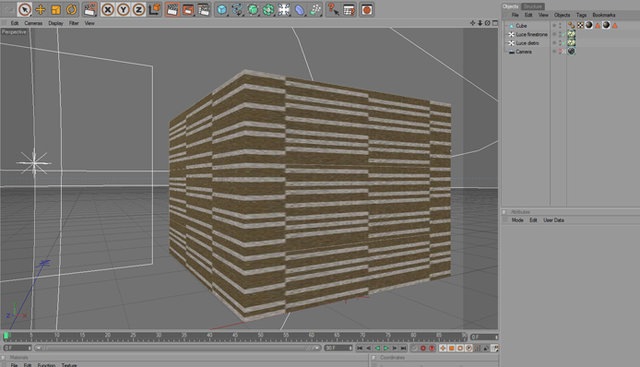The height and width of the screenshot is (367, 640).
Task: Toggle Z axis lock
Action: [x=138, y=9]
